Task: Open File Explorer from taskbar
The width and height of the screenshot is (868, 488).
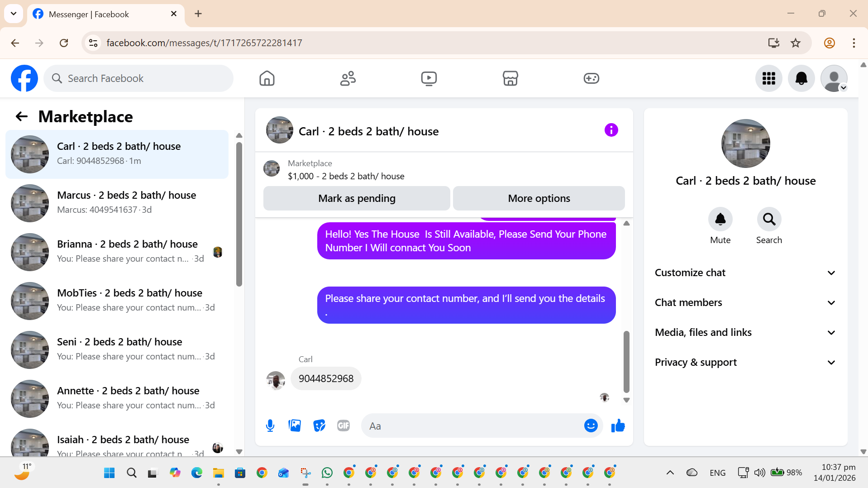Action: click(218, 473)
